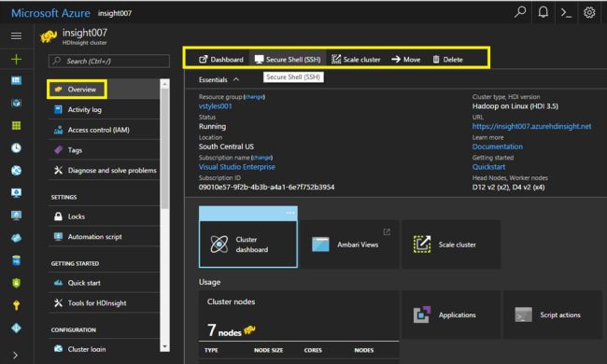The width and height of the screenshot is (607, 364).
Task: Click the resource menu search box
Action: click(109, 61)
